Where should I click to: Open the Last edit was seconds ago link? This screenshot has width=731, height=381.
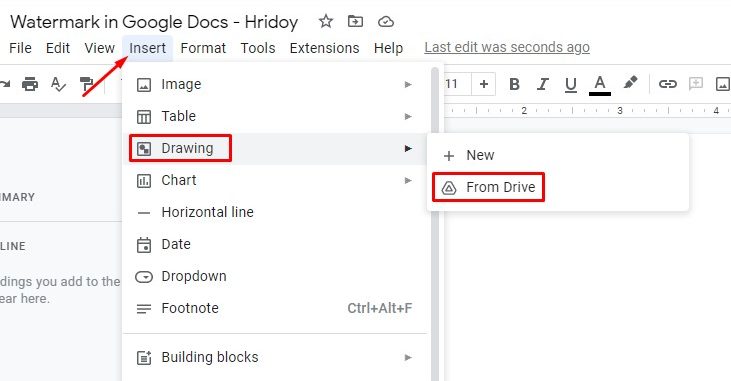(507, 47)
